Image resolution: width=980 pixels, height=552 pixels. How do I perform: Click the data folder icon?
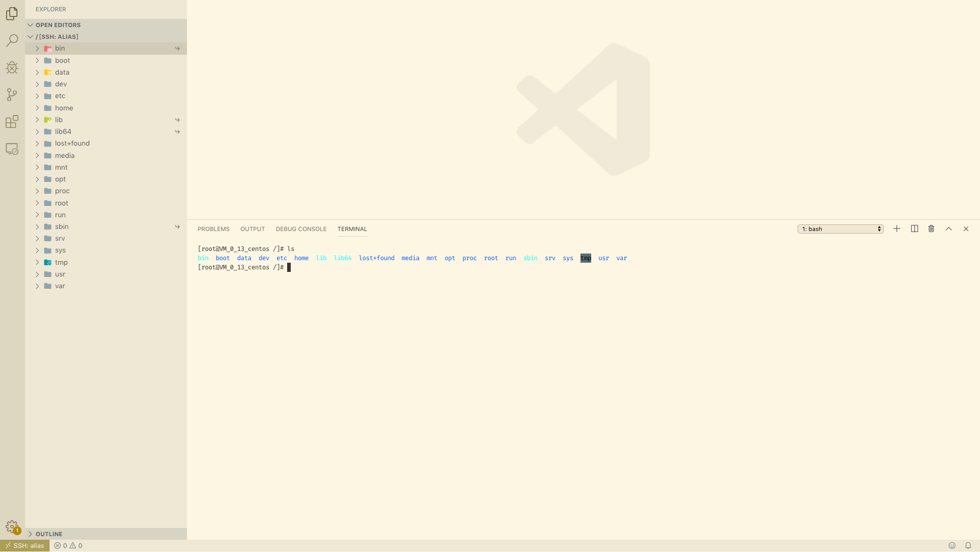point(48,73)
